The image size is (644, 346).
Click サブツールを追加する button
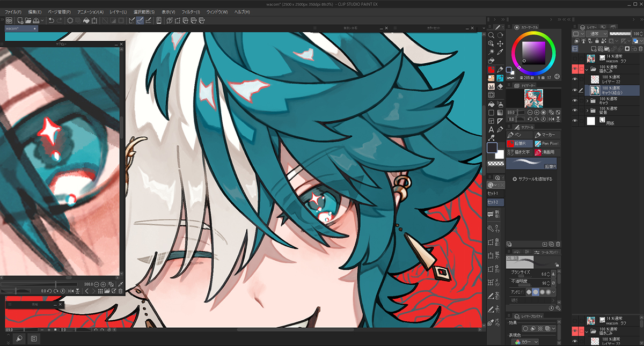point(532,179)
